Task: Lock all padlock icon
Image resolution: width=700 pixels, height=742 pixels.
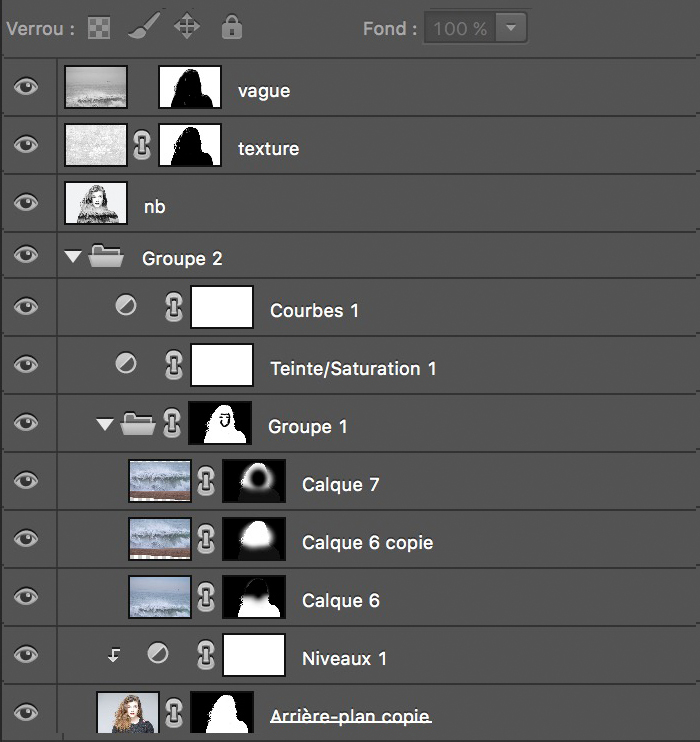Action: [x=232, y=26]
